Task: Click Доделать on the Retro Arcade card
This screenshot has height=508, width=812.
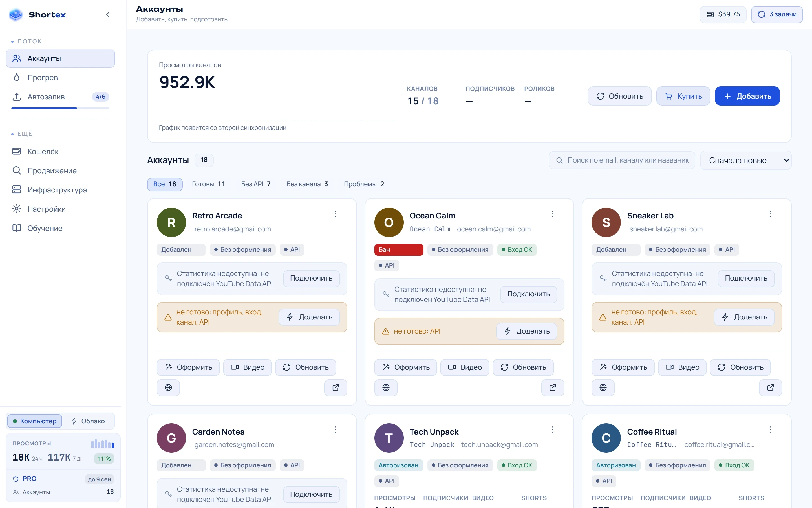Action: [x=309, y=317]
